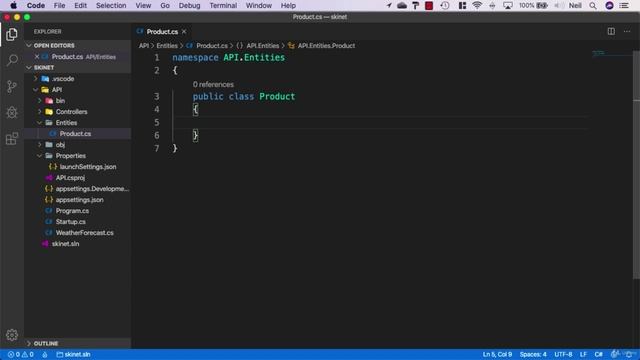This screenshot has height=360, width=640.
Task: Change end of line via LF
Action: 583,354
